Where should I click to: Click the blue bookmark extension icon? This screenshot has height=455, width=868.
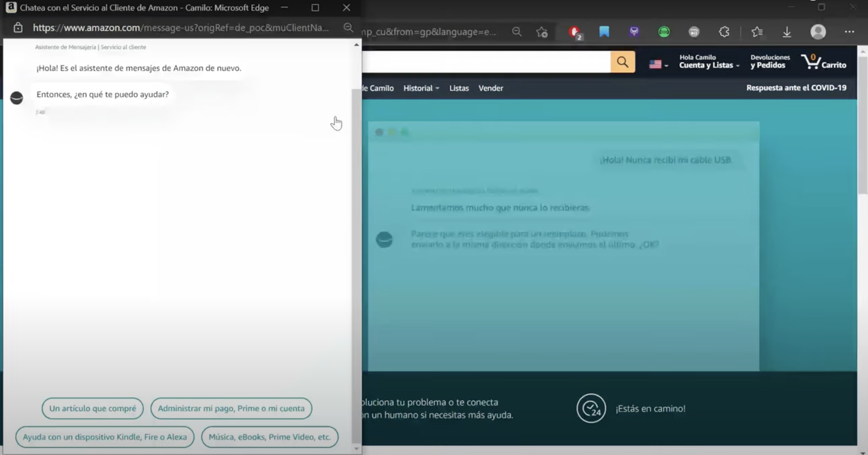click(604, 32)
